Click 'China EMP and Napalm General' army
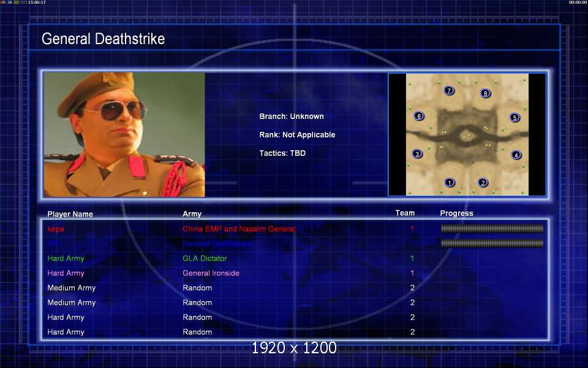588x368 pixels. pos(239,229)
